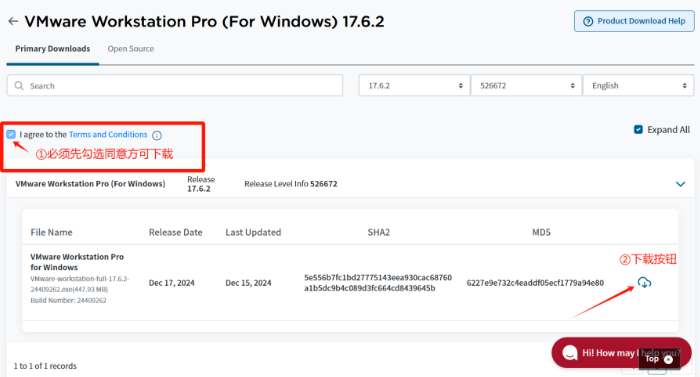Click the SHA2 column header

point(379,232)
